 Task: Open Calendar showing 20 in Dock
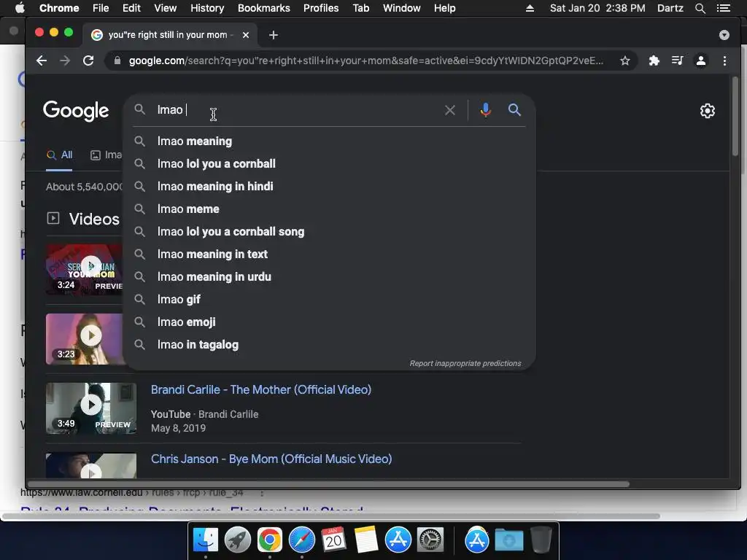click(333, 540)
